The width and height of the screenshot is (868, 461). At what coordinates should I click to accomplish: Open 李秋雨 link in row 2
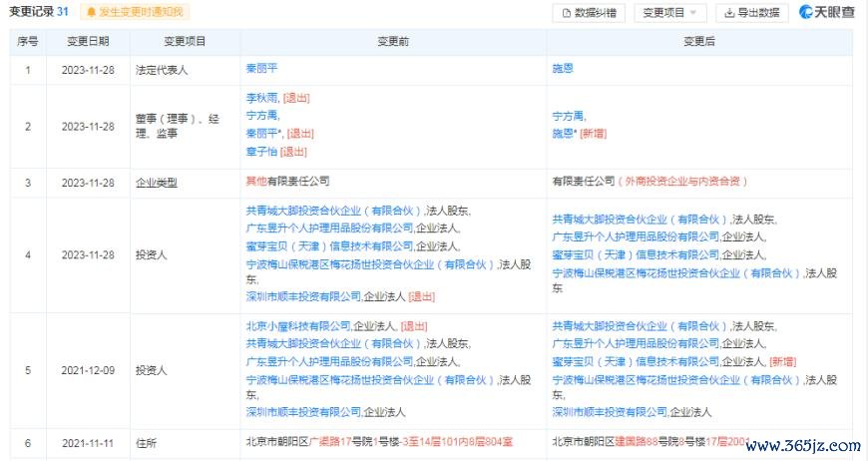click(261, 98)
